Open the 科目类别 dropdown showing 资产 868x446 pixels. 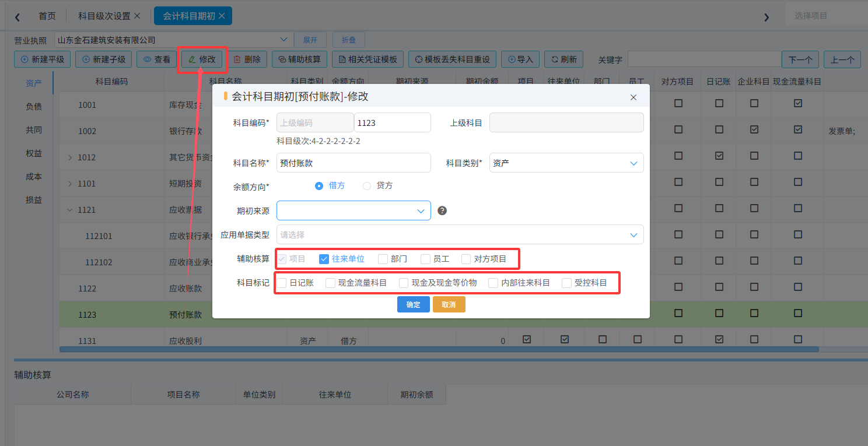coord(566,163)
